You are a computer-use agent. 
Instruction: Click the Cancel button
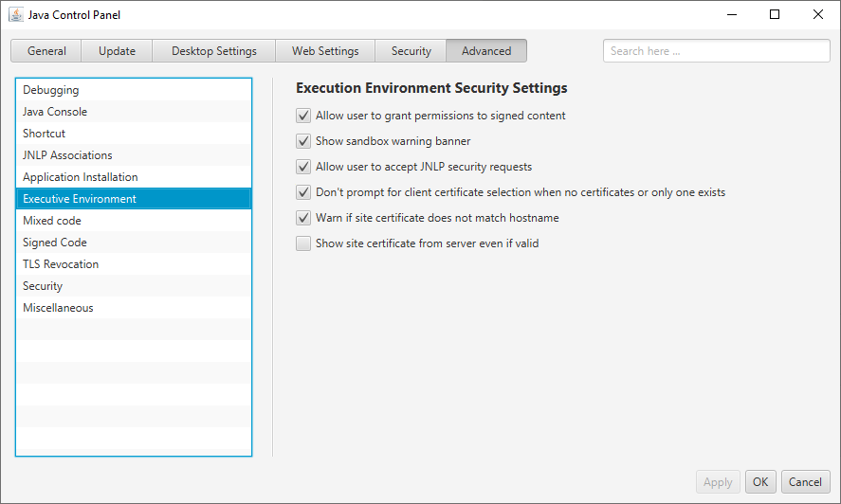(806, 482)
